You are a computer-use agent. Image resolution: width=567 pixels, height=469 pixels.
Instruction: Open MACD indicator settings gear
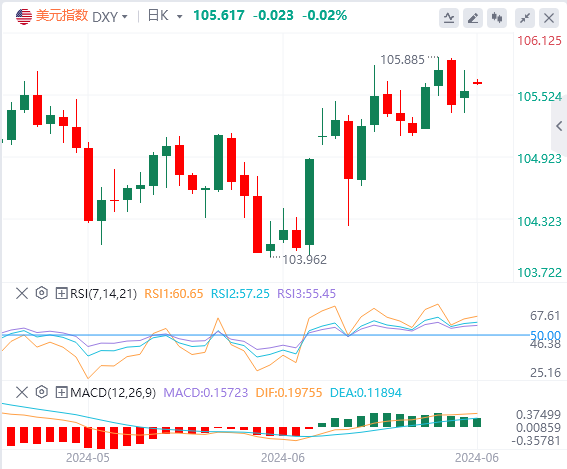click(42, 392)
